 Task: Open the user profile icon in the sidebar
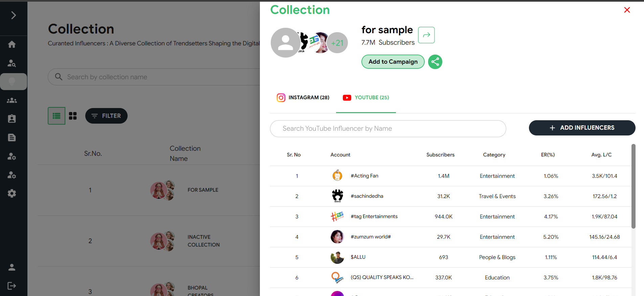point(12,267)
